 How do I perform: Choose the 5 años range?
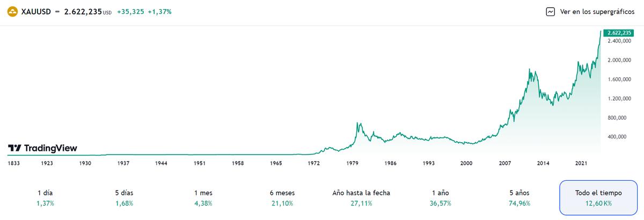tap(519, 197)
